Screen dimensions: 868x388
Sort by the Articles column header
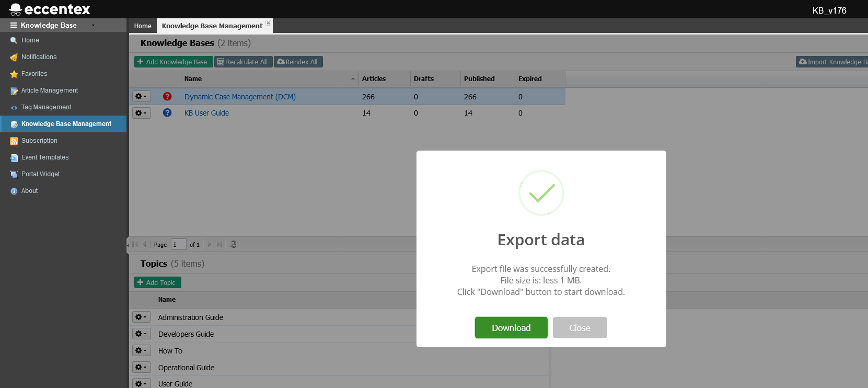[385, 79]
